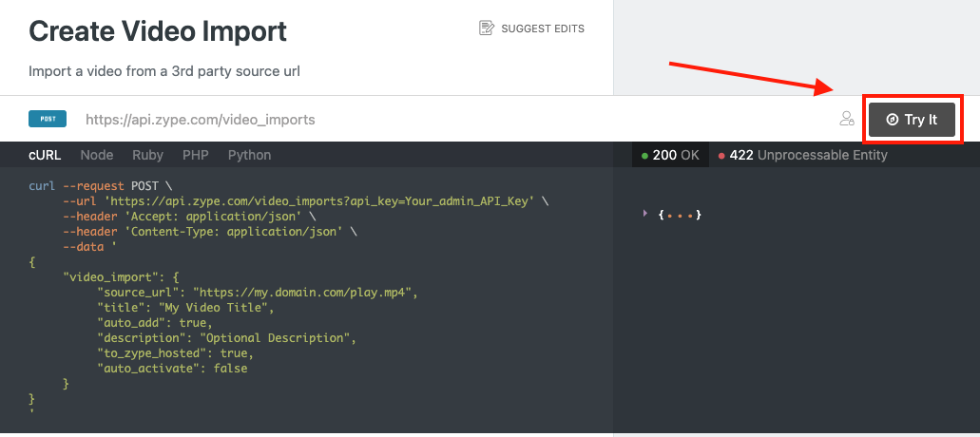Click the "auto_activate": false line
The image size is (980, 437).
click(172, 369)
